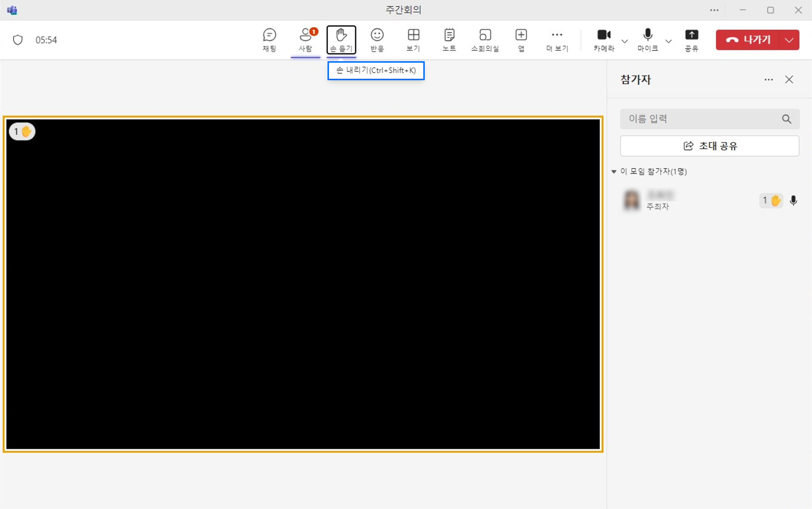Screen dimensions: 812x509
Task: Click the 초대 공유 button
Action: pos(709,146)
